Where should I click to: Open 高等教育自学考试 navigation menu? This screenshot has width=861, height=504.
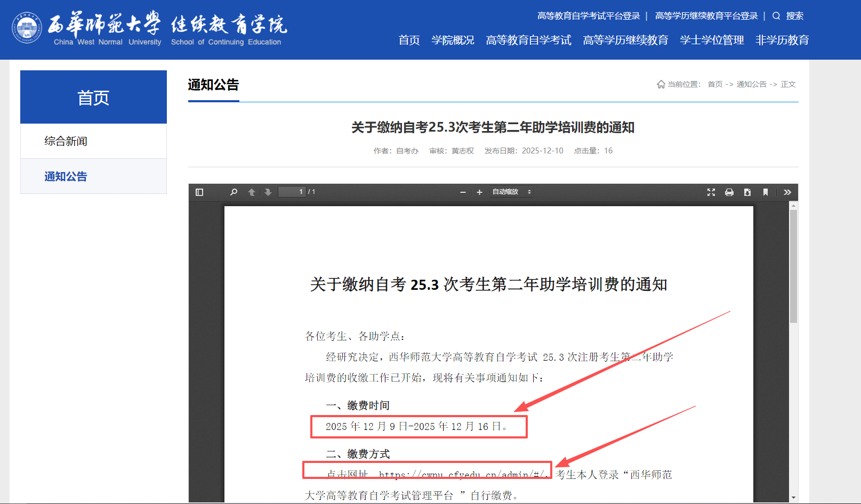pyautogui.click(x=528, y=40)
